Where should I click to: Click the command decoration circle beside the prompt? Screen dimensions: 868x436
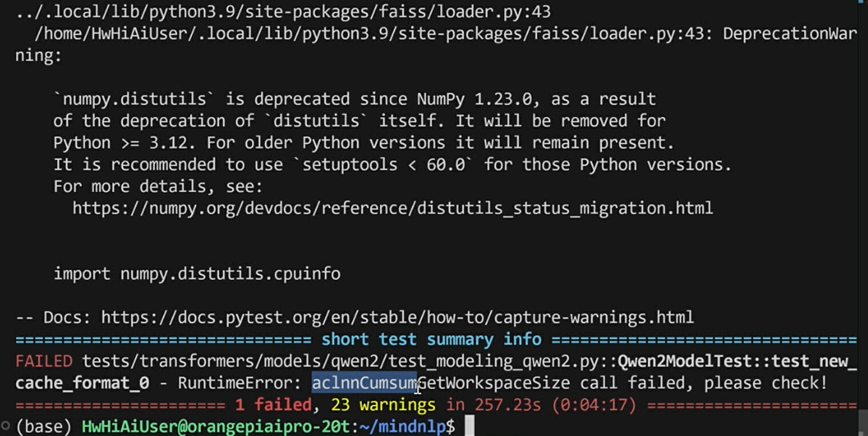pos(6,426)
